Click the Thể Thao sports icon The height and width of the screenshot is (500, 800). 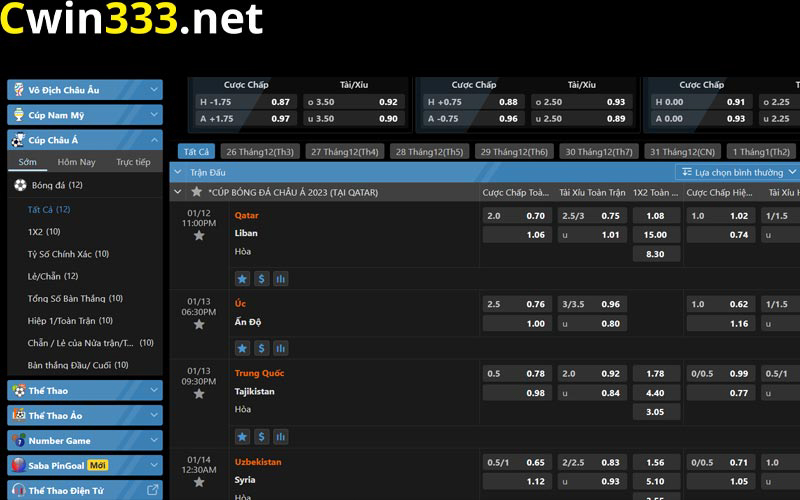[19, 391]
